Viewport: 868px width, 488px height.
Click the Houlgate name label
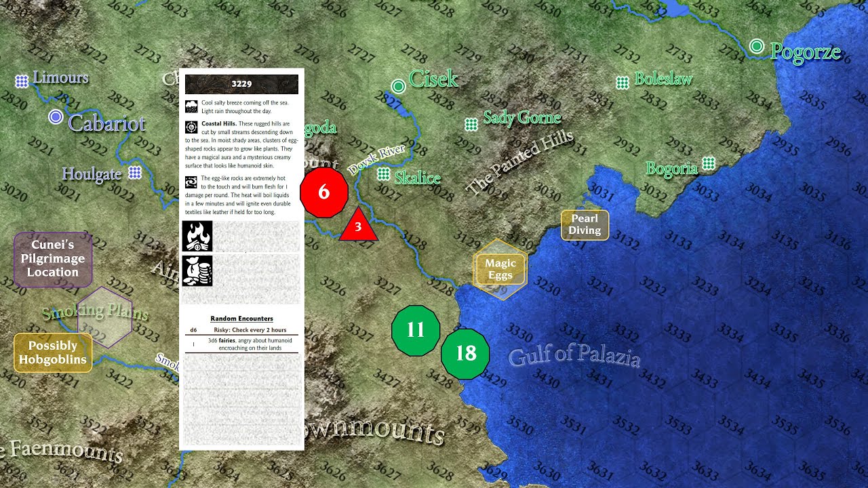point(92,174)
